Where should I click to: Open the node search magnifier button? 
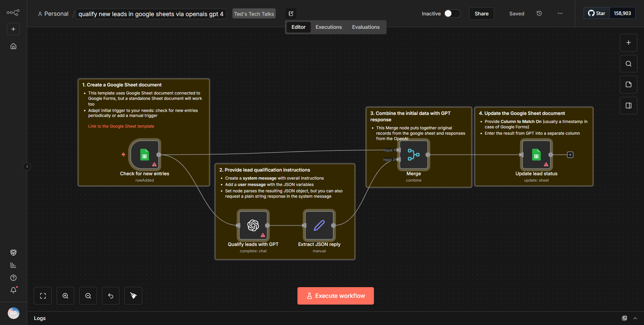pos(628,64)
